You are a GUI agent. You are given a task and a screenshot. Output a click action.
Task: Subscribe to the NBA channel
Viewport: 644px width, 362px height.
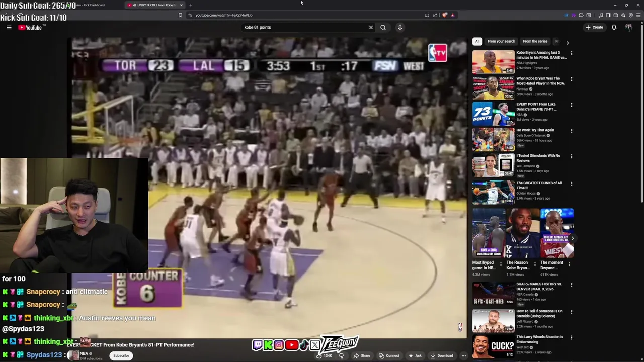(x=121, y=356)
